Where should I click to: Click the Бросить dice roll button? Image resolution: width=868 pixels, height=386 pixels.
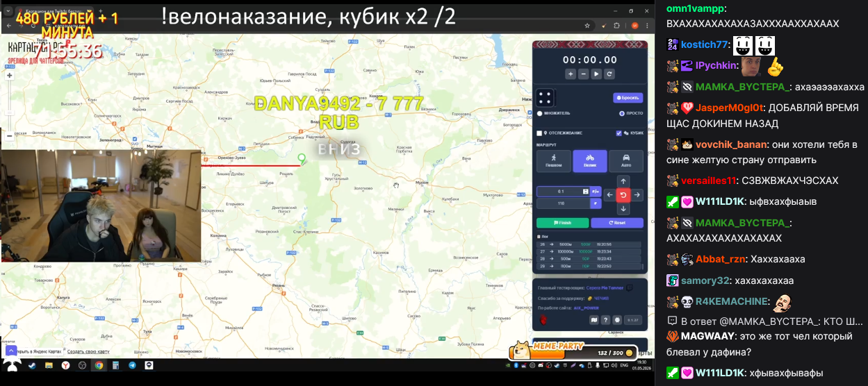[628, 98]
